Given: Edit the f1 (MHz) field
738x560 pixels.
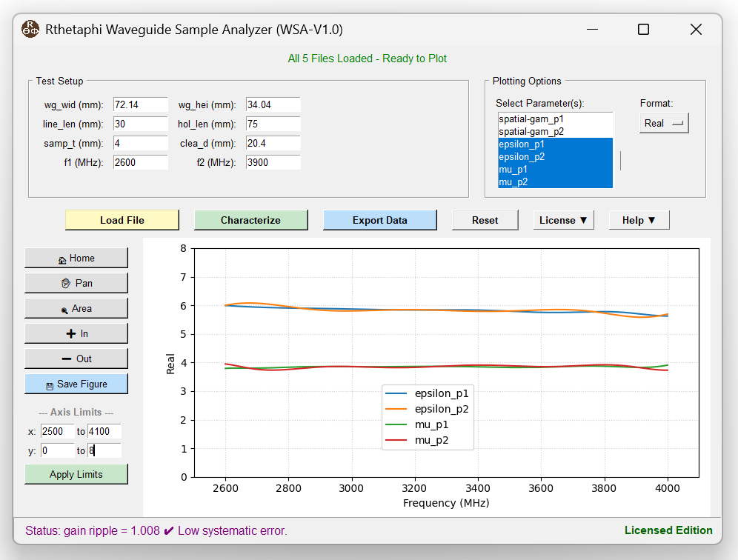Looking at the screenshot, I should (140, 162).
